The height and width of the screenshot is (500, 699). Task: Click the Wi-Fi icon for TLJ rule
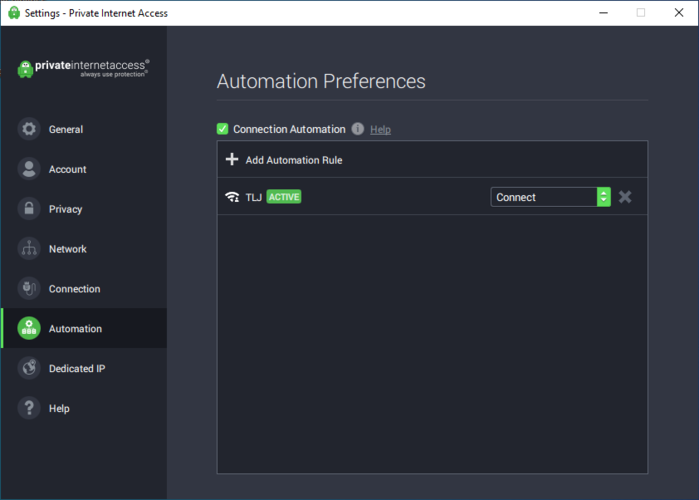click(232, 197)
